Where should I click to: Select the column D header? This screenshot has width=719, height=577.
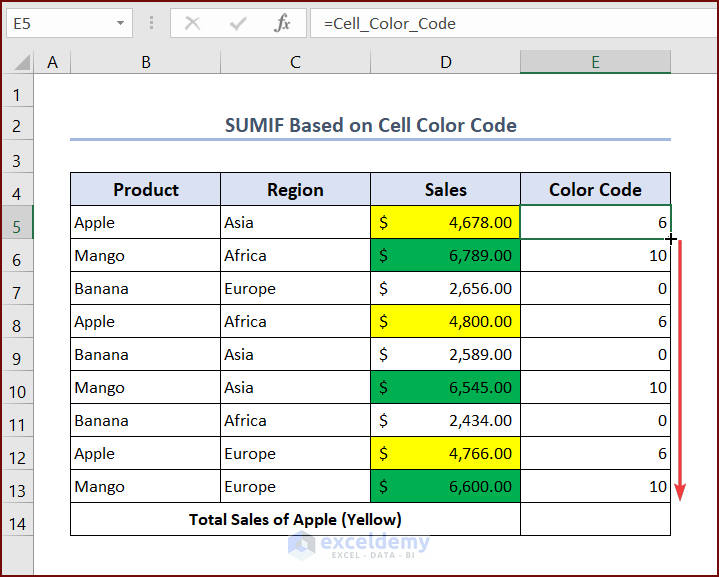tap(445, 62)
